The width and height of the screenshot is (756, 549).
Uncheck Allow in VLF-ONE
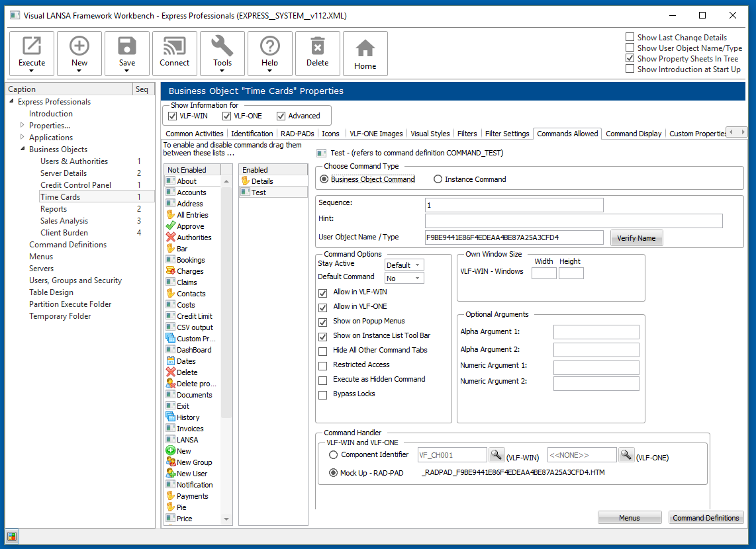(323, 308)
